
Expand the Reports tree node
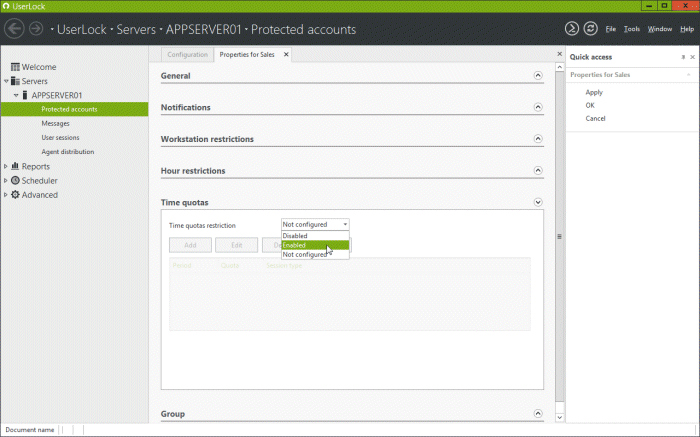(6, 167)
